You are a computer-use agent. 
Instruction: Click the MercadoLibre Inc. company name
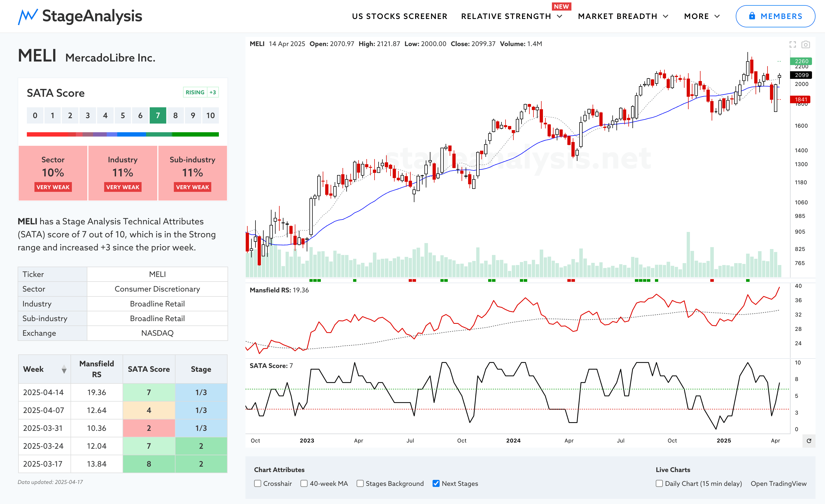[110, 58]
